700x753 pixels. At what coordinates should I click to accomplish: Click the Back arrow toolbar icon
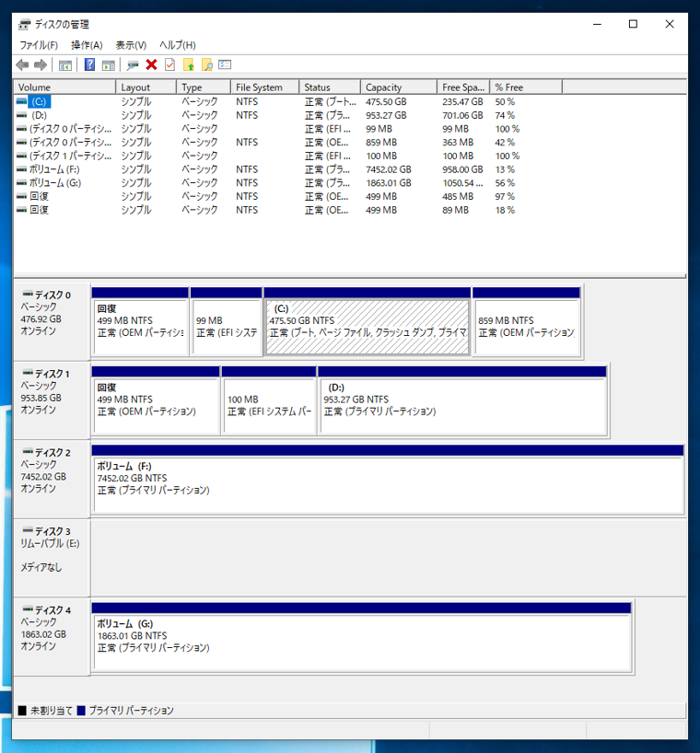tap(22, 65)
